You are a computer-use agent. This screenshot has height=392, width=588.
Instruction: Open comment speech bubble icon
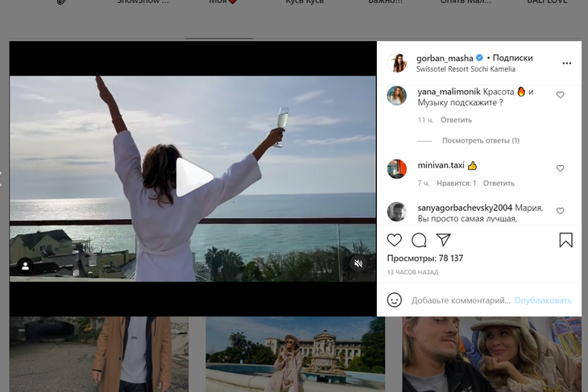[419, 240]
